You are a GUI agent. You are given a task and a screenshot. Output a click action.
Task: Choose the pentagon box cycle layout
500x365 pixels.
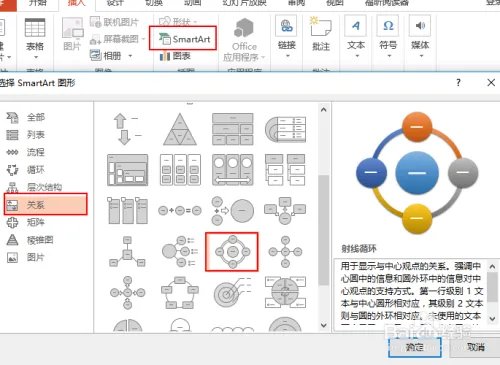(180, 293)
